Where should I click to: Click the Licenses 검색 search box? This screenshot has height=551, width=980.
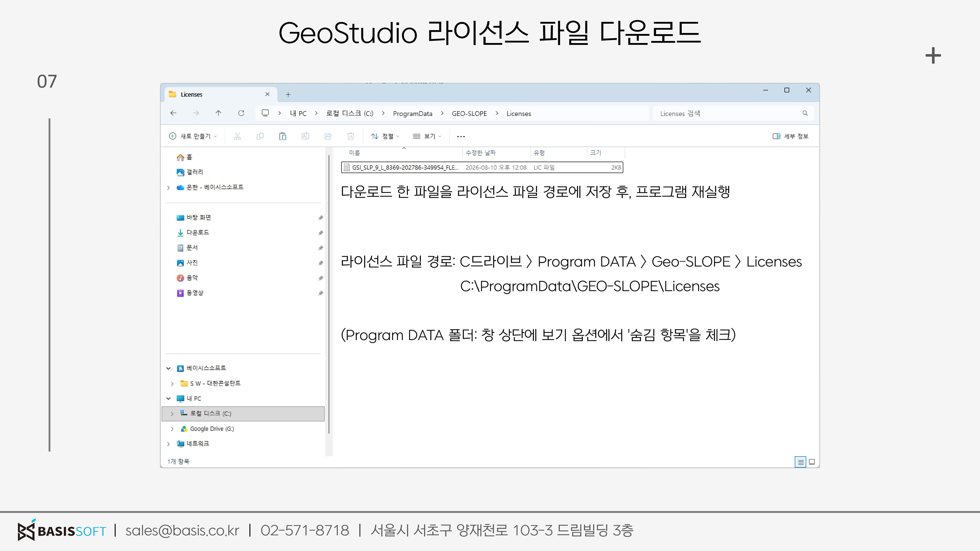[x=733, y=113]
